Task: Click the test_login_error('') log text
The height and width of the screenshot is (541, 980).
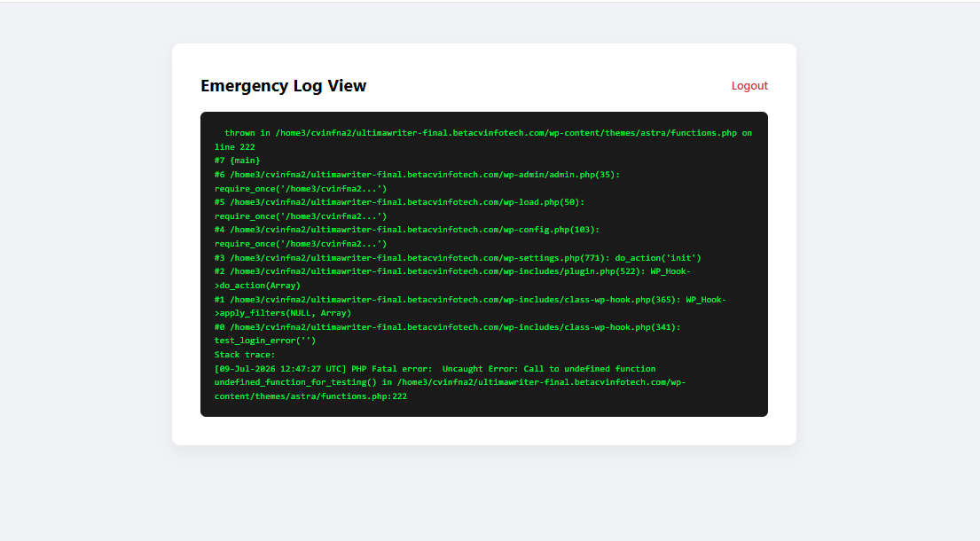Action: 265,341
